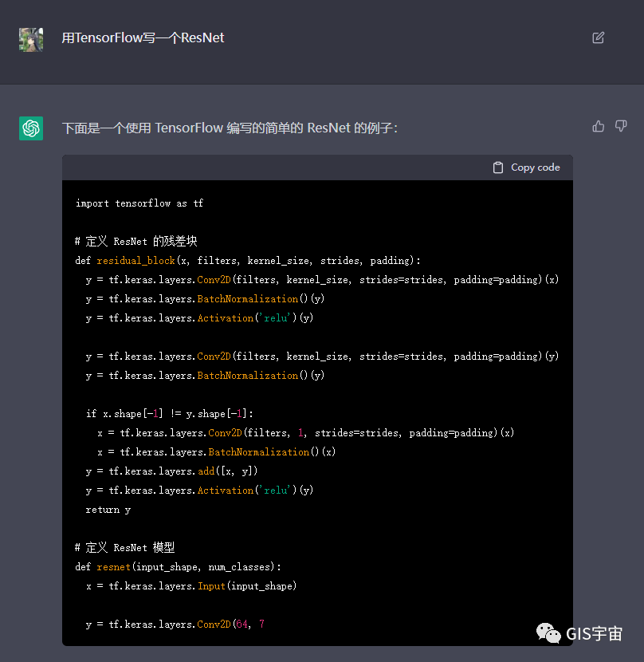Click the x = BatchNormalization()(x) line
Screen dimensions: 644x662
coord(217,452)
